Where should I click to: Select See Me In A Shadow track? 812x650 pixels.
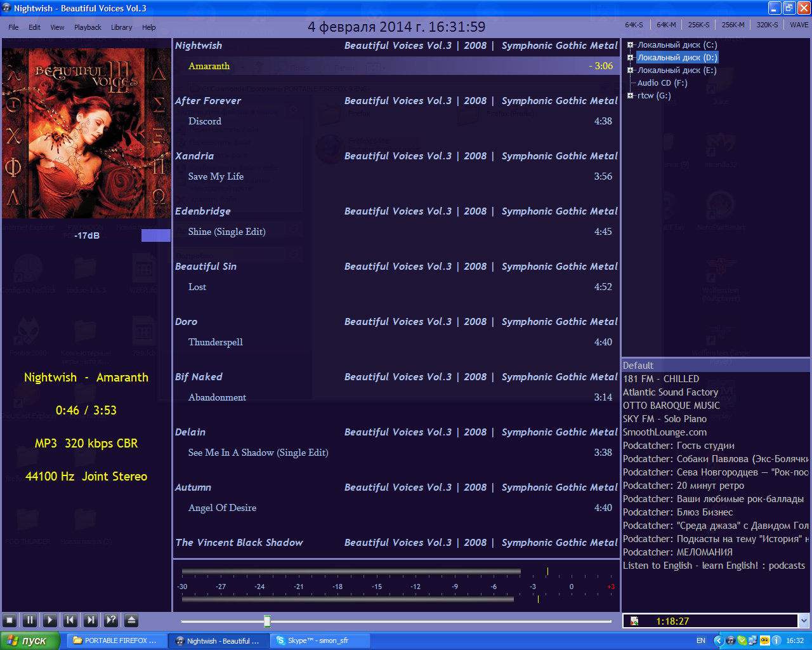tap(396, 453)
